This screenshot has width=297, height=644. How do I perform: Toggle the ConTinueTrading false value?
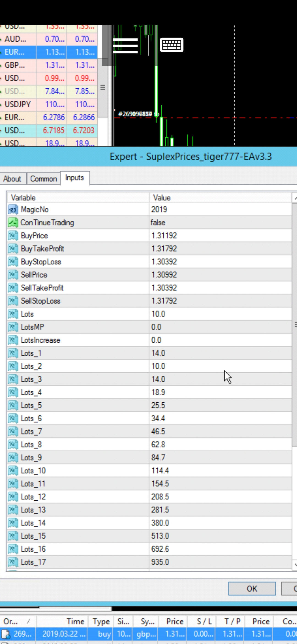tap(158, 223)
